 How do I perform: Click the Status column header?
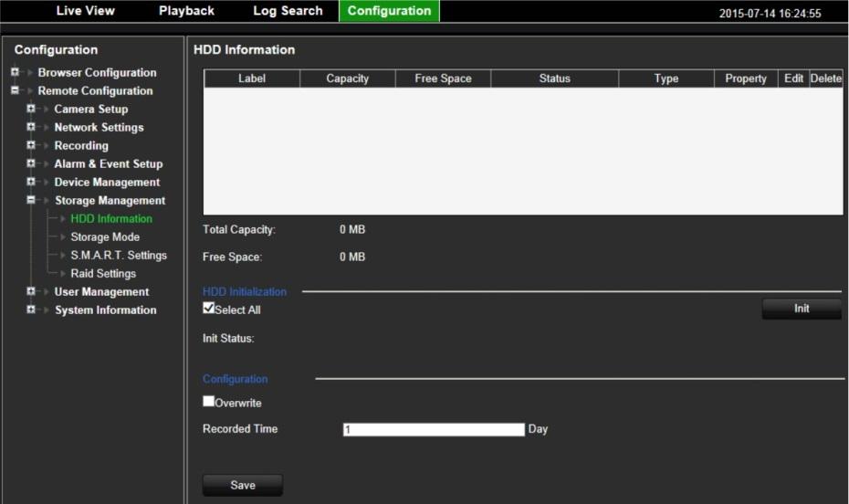pyautogui.click(x=554, y=79)
